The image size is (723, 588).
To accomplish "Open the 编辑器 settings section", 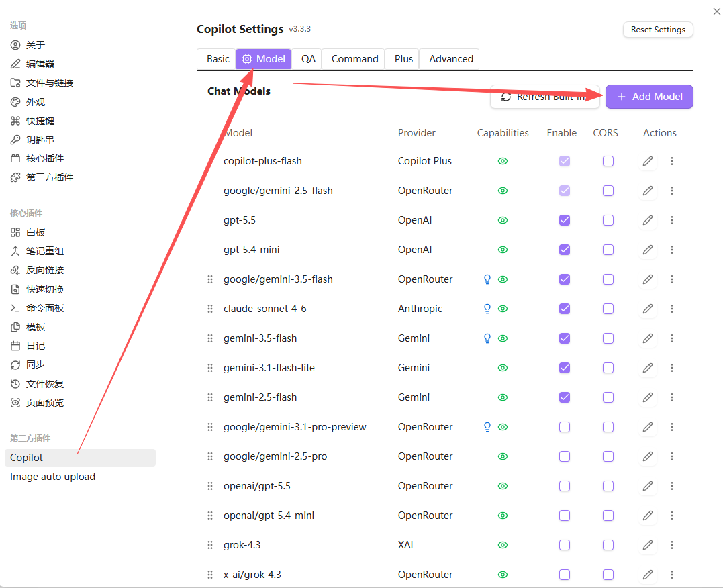I will click(x=40, y=64).
